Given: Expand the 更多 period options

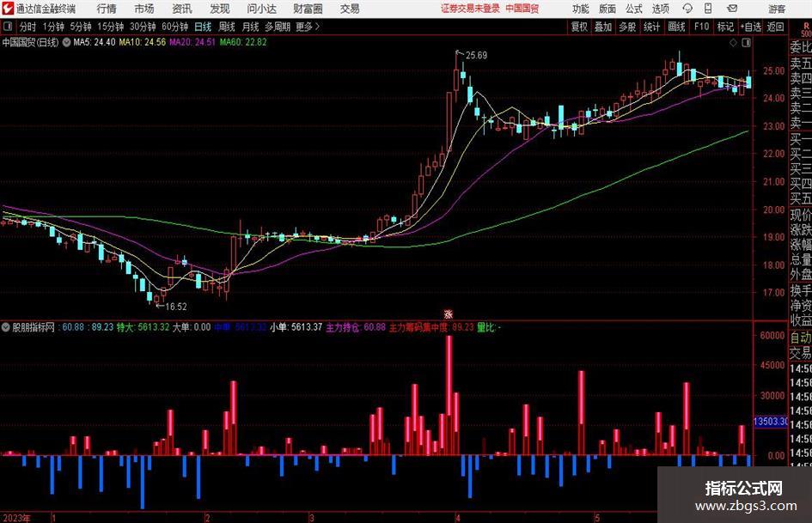Looking at the screenshot, I should (308, 27).
